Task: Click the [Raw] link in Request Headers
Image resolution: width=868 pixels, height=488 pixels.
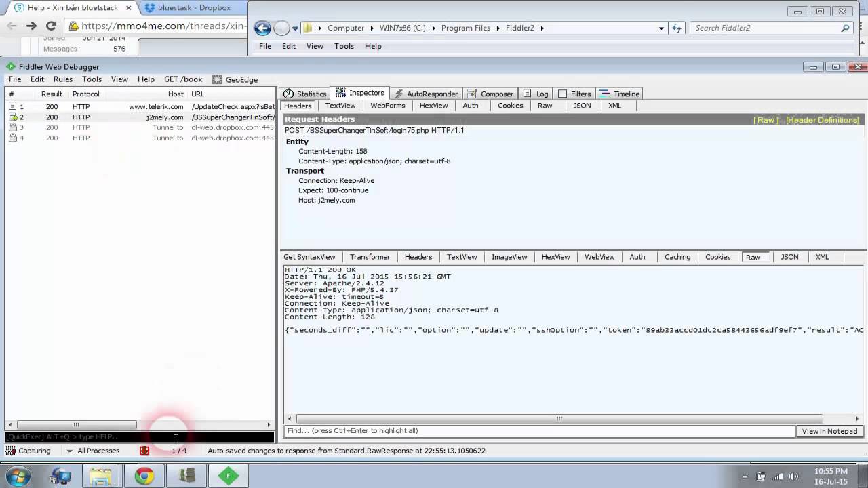Action: [766, 120]
